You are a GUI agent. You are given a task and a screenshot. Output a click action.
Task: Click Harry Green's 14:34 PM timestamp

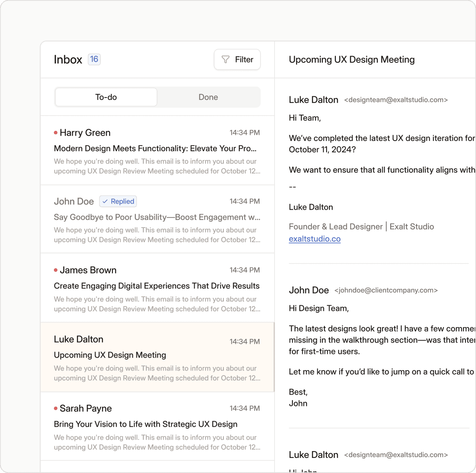coord(244,133)
